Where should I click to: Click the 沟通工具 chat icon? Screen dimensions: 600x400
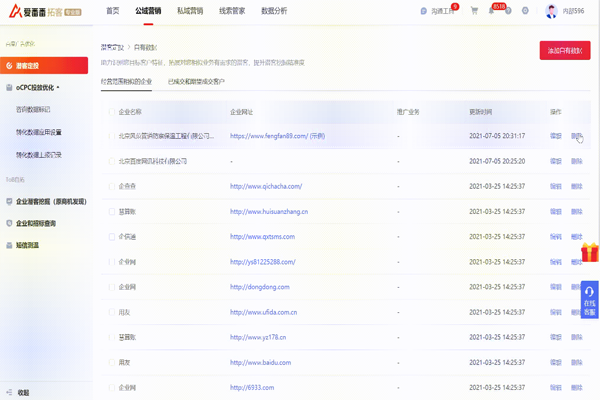tap(425, 11)
